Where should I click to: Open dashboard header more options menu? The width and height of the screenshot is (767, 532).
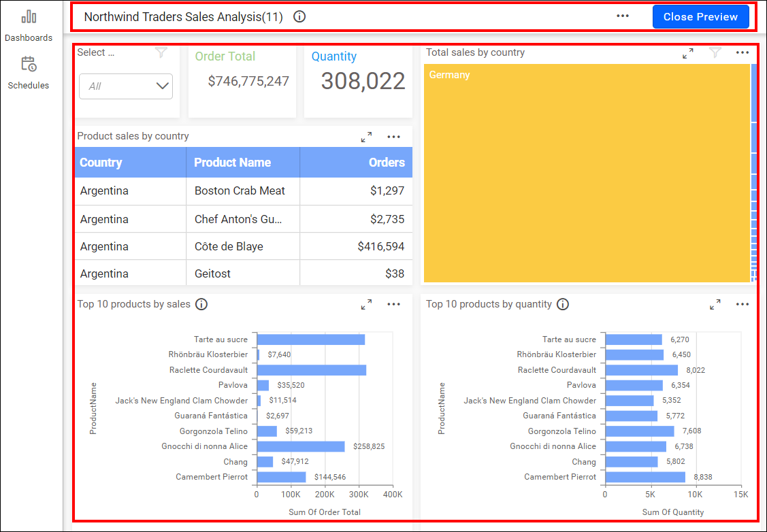coord(623,16)
